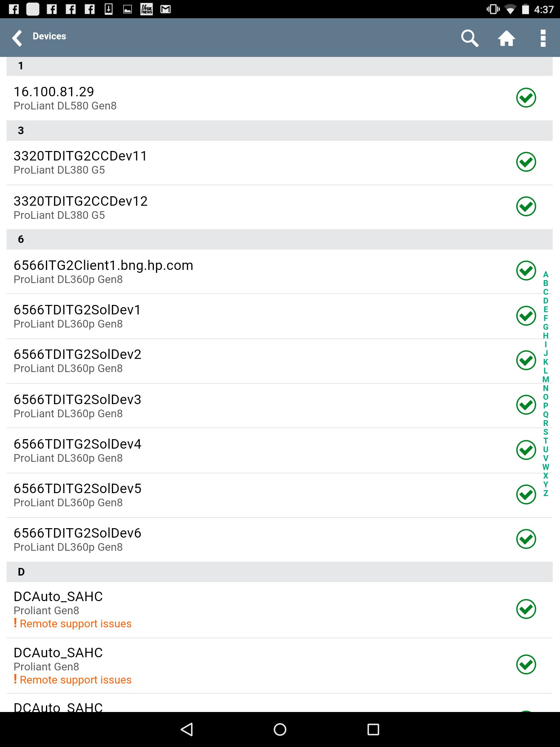Tap green status check for 16.100.81.29
The height and width of the screenshot is (747, 560).
[x=526, y=98]
